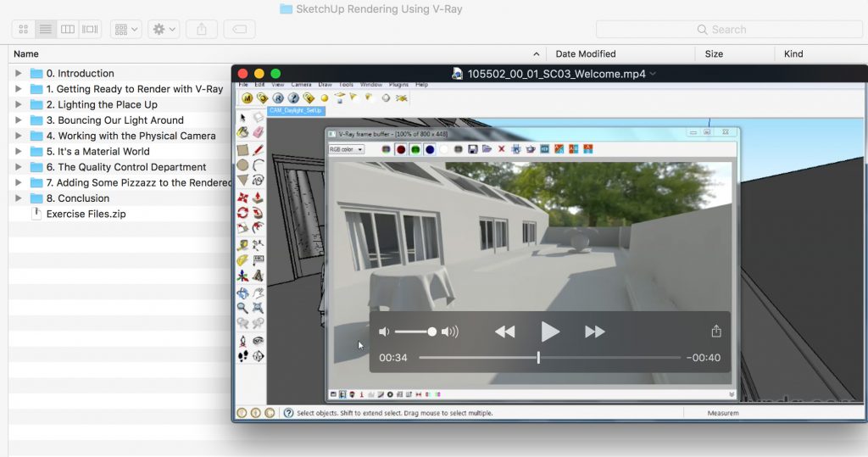The width and height of the screenshot is (868, 457).
Task: Expand the 0. Introduction folder
Action: (x=19, y=73)
